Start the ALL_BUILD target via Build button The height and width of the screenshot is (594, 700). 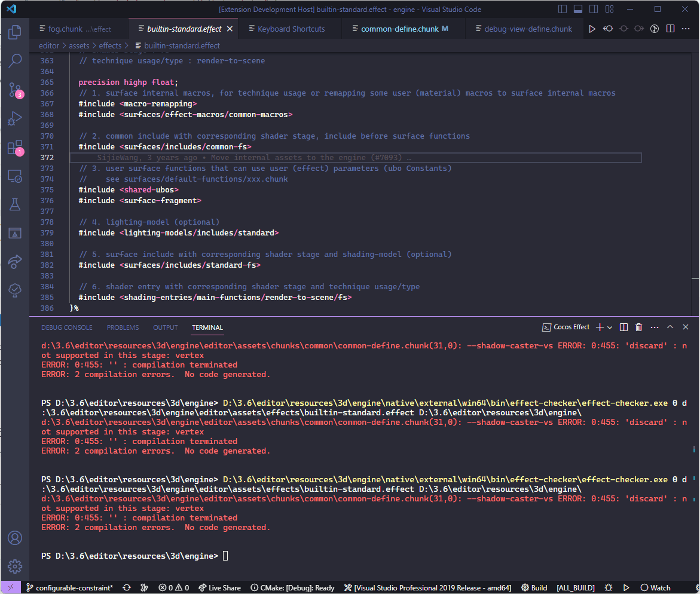[534, 587]
